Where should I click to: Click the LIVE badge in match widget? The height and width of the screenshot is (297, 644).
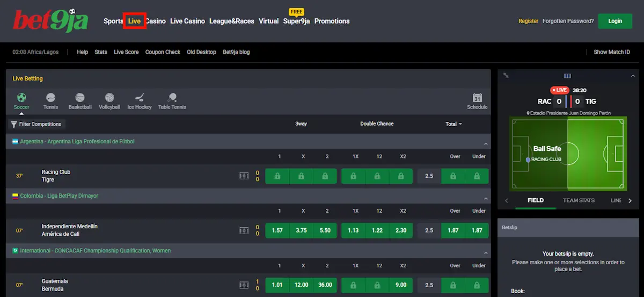(x=560, y=90)
